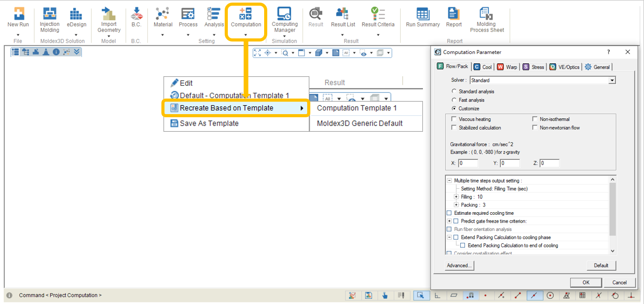This screenshot has height=304, width=644.
Task: Select Moldex3D Generic Default in submenu
Action: (x=366, y=123)
